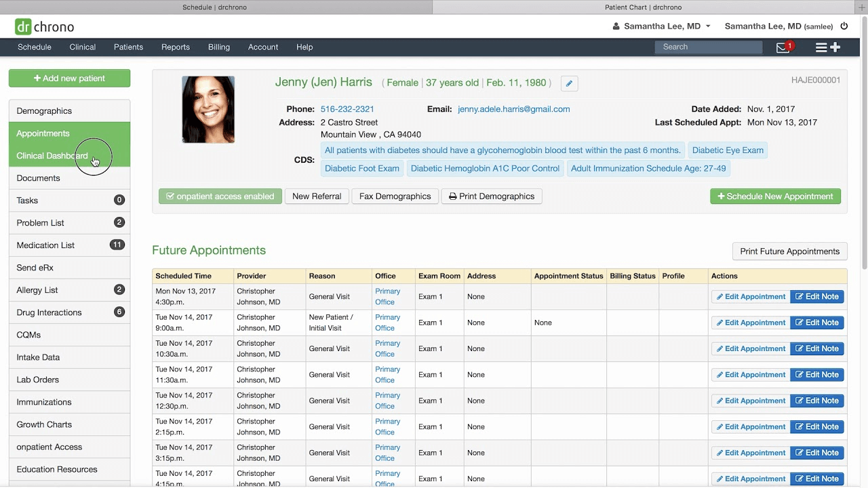Click the plus icon next to the hamburger menu
Image resolution: width=868 pixels, height=488 pixels.
[836, 47]
